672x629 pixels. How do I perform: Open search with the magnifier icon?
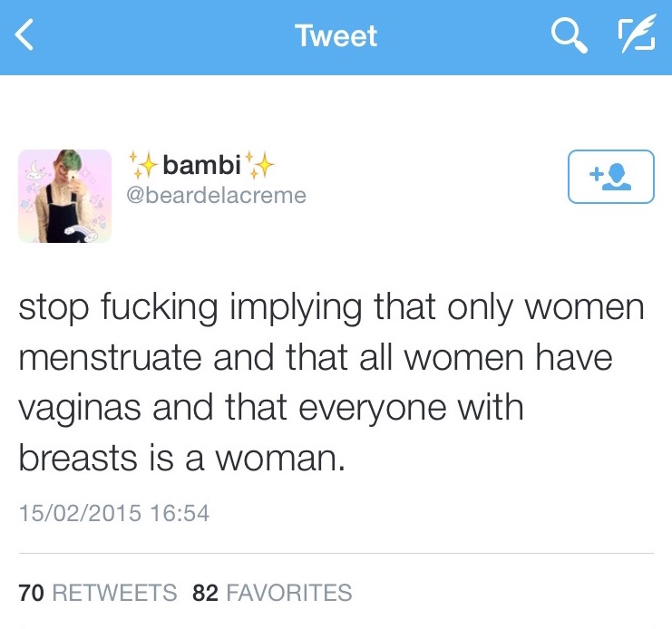pyautogui.click(x=569, y=36)
